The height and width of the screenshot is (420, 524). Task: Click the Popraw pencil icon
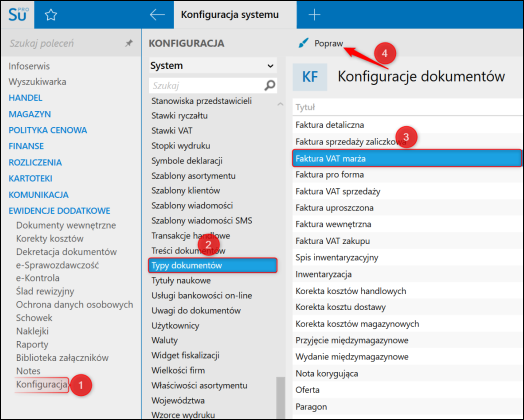pyautogui.click(x=303, y=43)
